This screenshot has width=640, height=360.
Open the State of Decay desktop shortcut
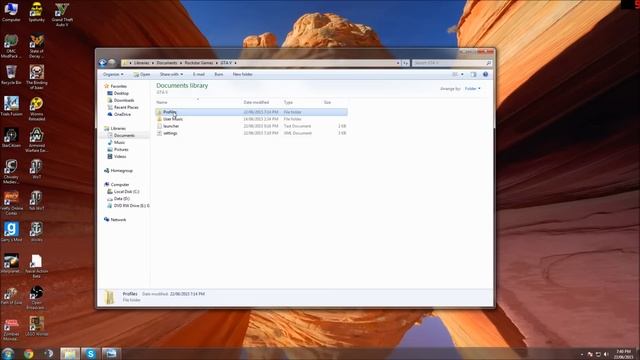pos(36,46)
